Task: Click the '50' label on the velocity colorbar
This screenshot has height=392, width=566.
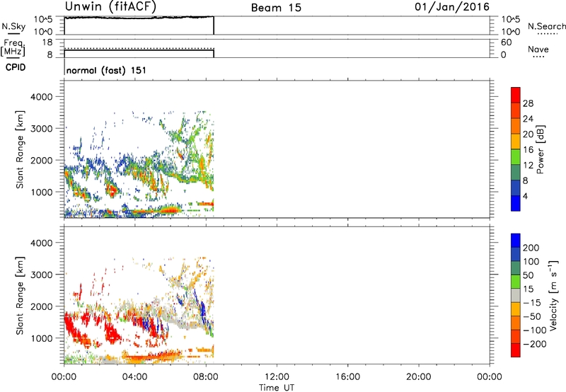Action: click(528, 275)
